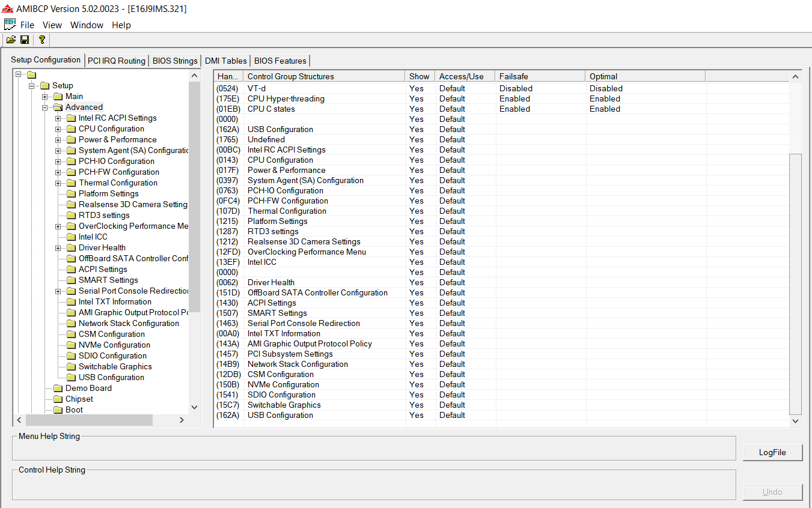
Task: Click tree panel scroll down arrow
Action: [194, 407]
